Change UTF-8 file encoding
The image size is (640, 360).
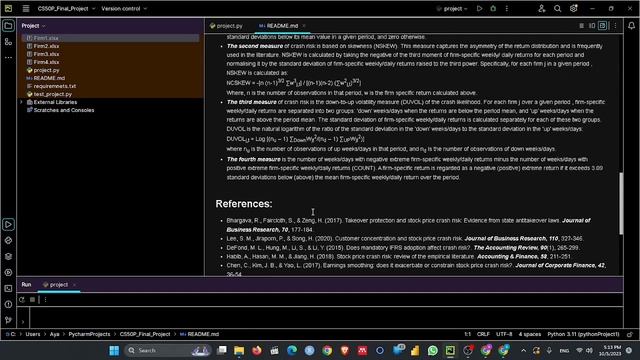tap(504, 334)
